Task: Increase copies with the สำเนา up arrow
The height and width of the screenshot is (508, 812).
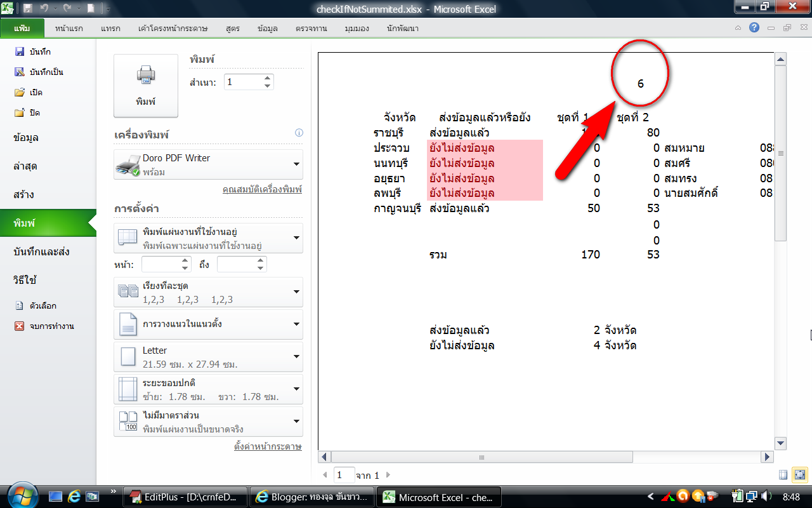Action: (x=266, y=77)
